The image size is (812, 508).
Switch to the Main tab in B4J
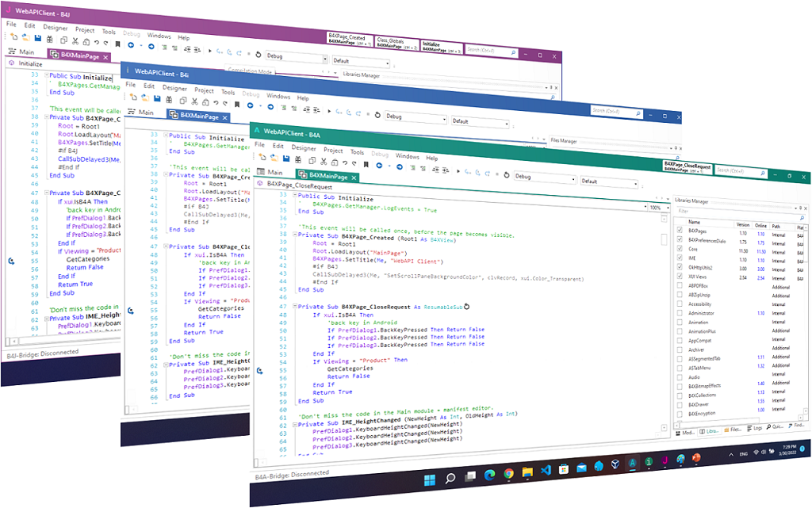pyautogui.click(x=21, y=52)
